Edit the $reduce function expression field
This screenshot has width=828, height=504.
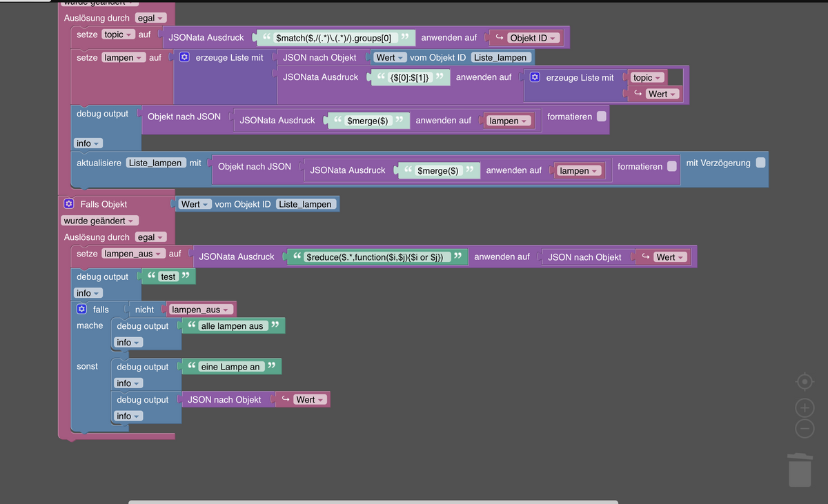377,257
